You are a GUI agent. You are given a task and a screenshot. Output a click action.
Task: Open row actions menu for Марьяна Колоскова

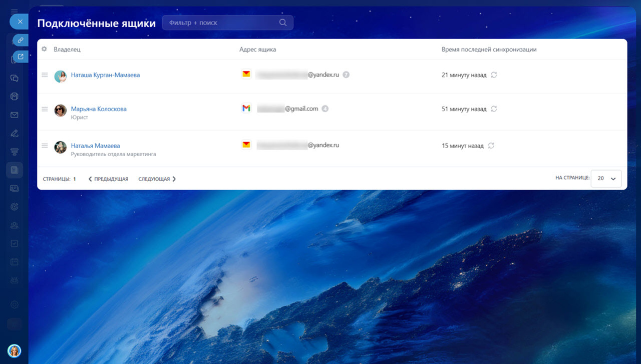tap(45, 109)
